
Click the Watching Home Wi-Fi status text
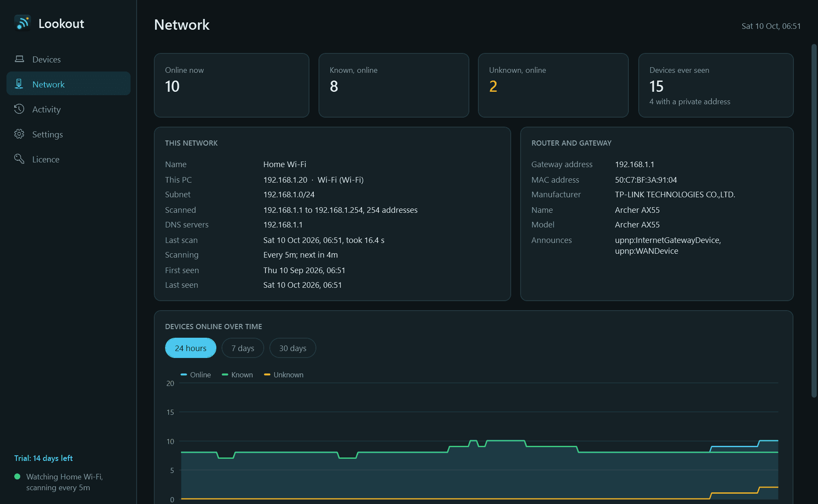pos(65,482)
